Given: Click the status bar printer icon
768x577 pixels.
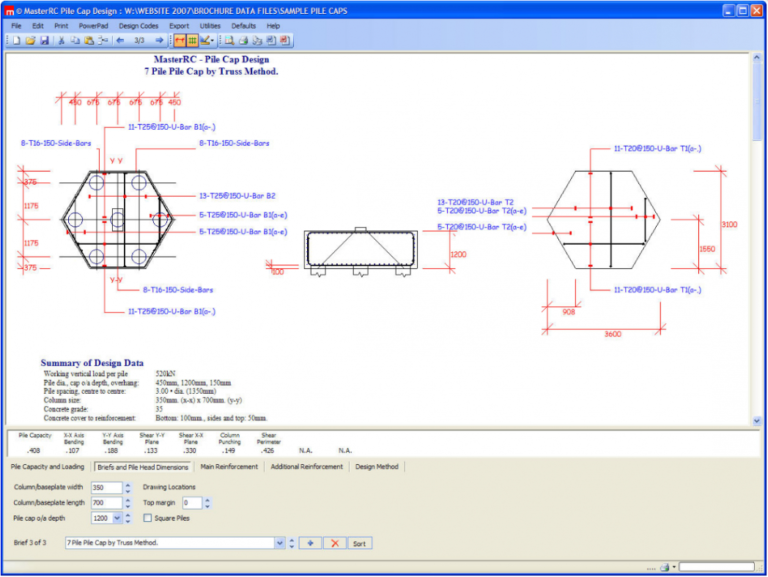Looking at the screenshot, I should [665, 567].
